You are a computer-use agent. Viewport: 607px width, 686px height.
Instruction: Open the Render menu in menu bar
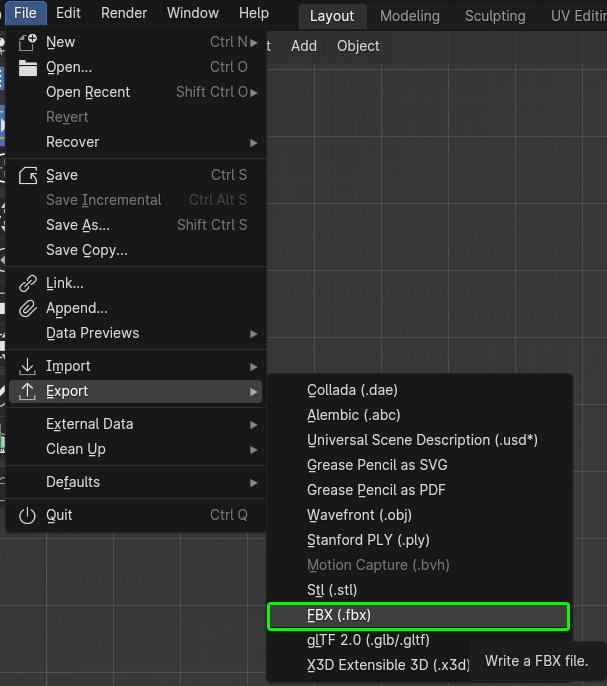(x=124, y=13)
